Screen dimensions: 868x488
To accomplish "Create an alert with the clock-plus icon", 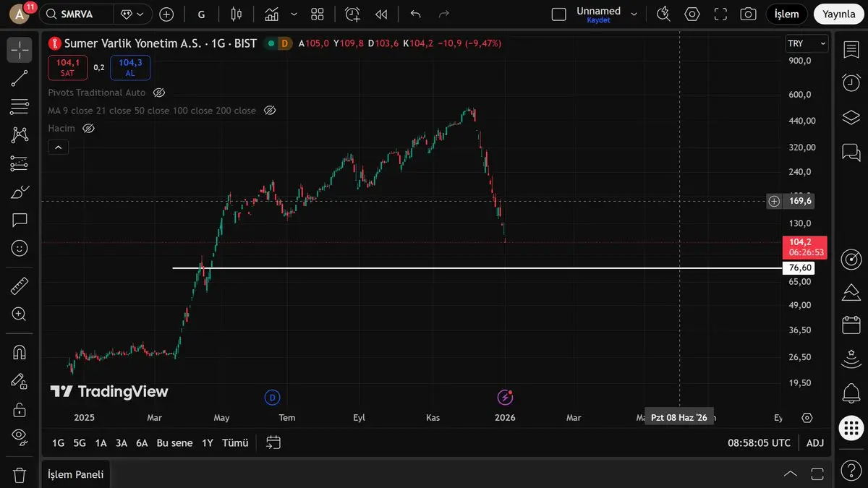I will [x=352, y=14].
